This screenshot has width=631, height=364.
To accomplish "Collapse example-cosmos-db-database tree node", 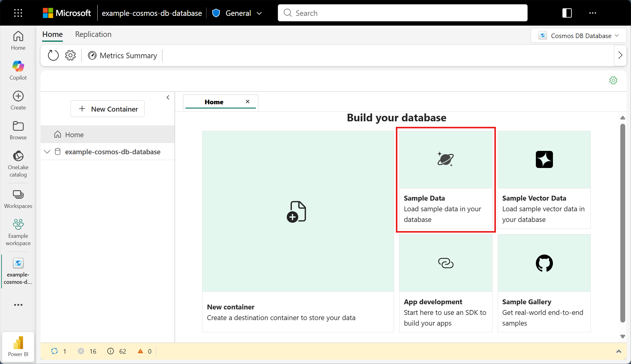I will click(x=47, y=152).
